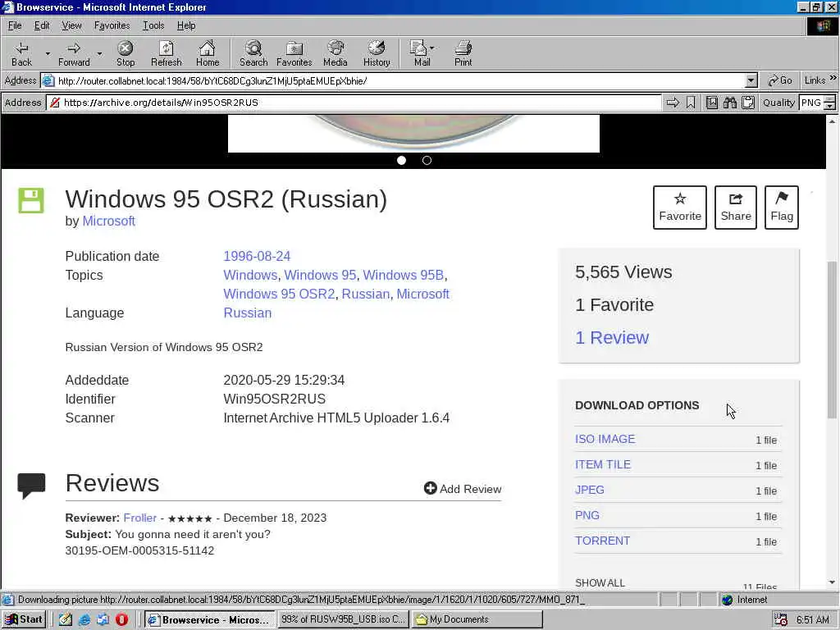840x630 pixels.
Task: Increase Quality with the up spinner arrow
Action: coord(830,98)
